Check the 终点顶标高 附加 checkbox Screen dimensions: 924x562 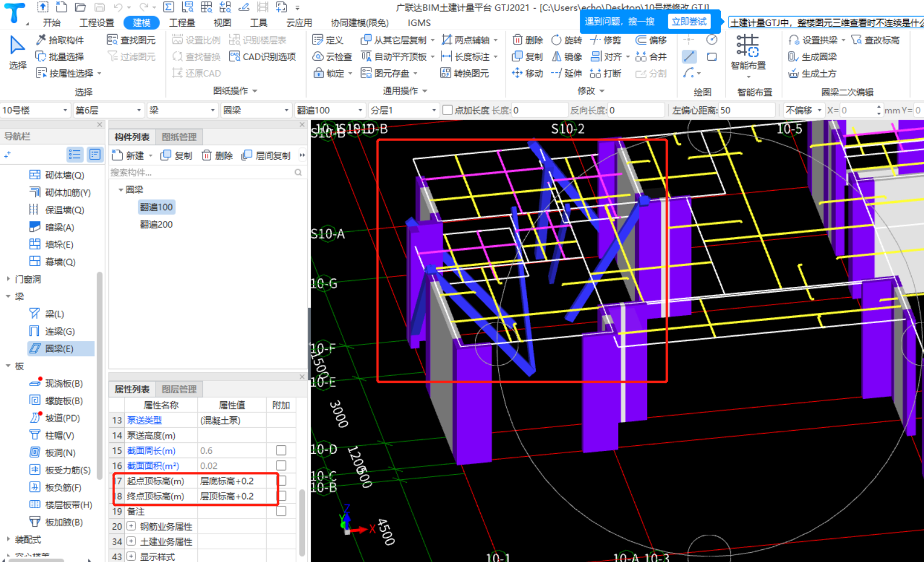(x=282, y=496)
